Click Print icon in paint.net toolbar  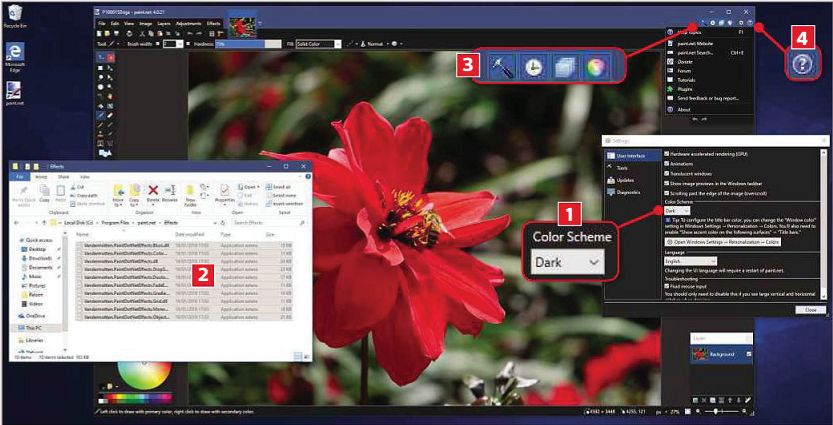129,33
